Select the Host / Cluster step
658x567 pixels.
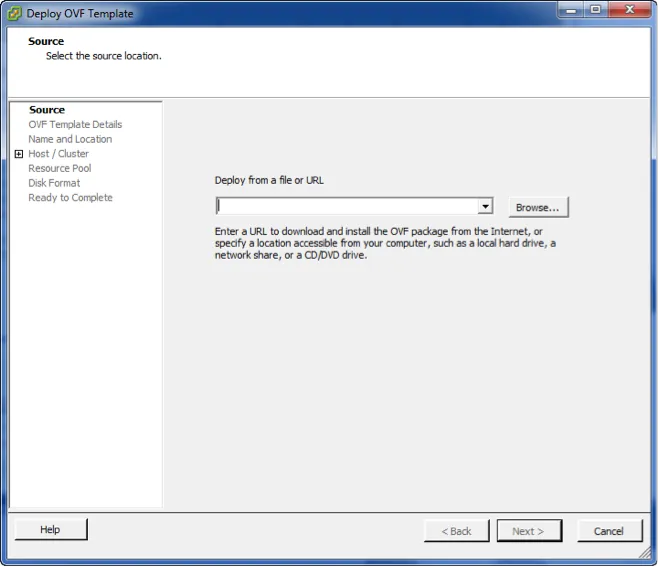click(59, 154)
